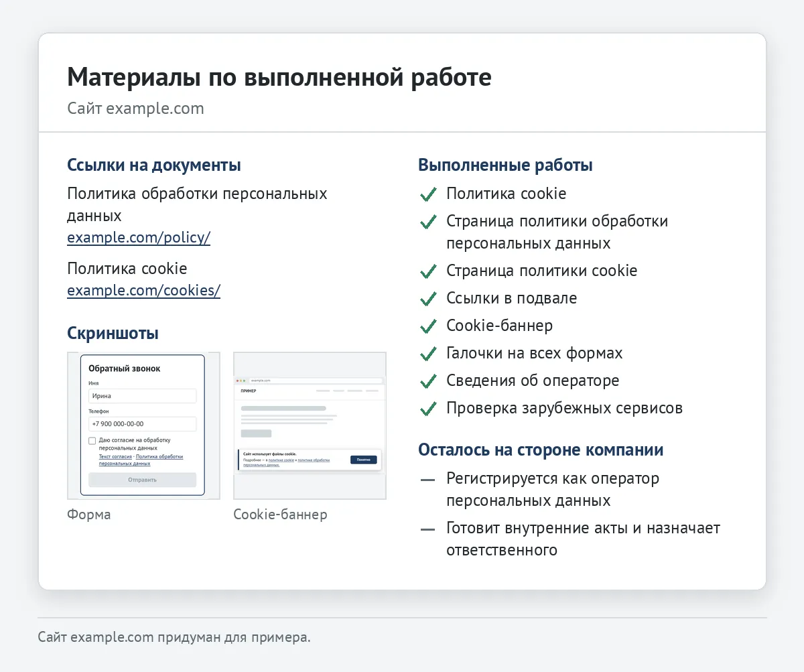Click the Имя field containing Ирина
Screen dimensions: 804x672
click(142, 396)
